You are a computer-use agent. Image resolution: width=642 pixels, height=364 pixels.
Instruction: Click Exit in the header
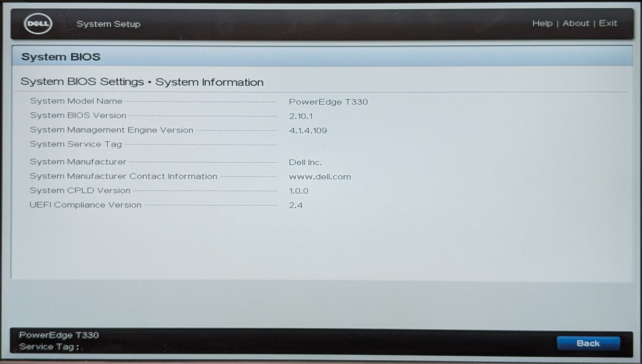pyautogui.click(x=608, y=23)
